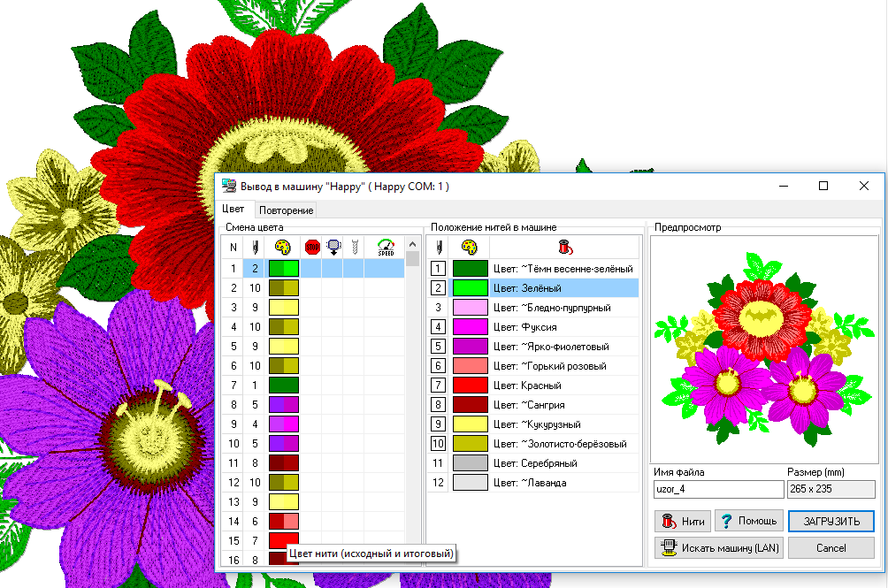Screen dimensions: 888x588
Task: Toggle needle box 8 for Сангрия
Action: tap(438, 405)
